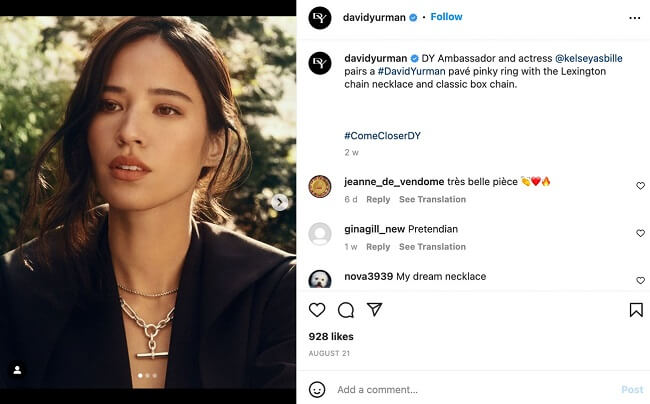Open the emoji picker in the comment box
Image resolution: width=650 pixels, height=404 pixels.
pos(317,389)
